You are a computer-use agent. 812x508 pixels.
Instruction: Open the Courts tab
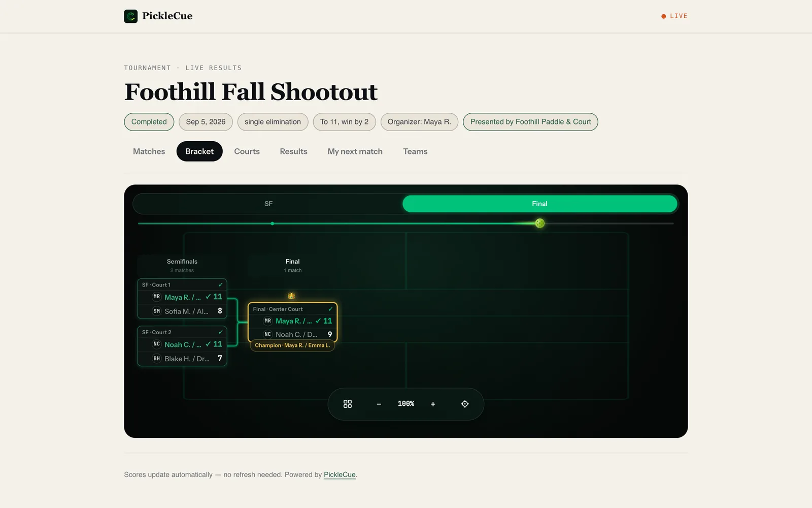(x=247, y=151)
